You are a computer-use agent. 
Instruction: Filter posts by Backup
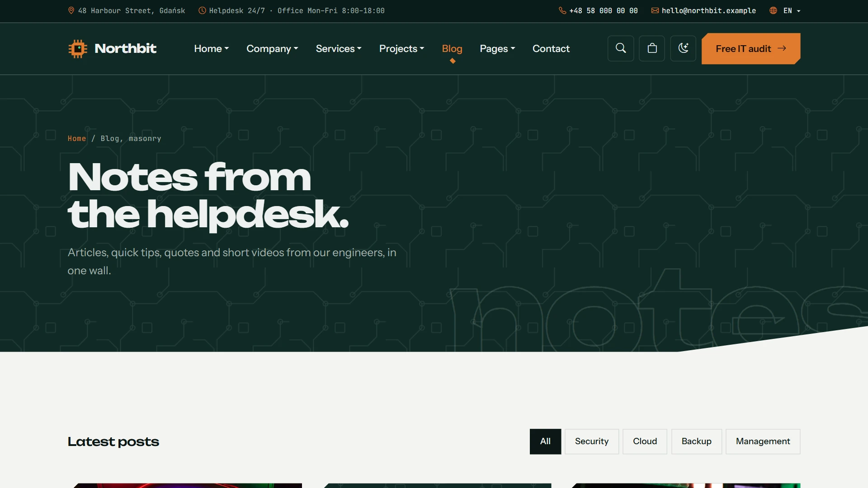pos(696,441)
